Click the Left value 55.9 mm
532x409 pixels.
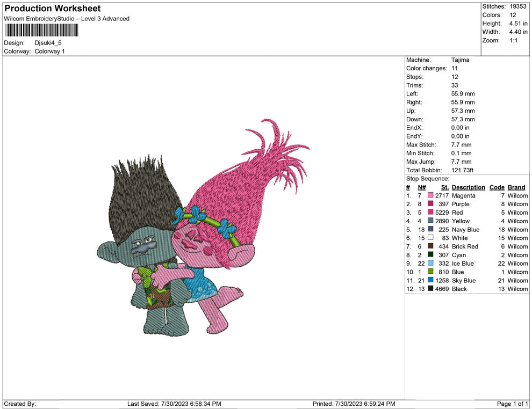[463, 94]
